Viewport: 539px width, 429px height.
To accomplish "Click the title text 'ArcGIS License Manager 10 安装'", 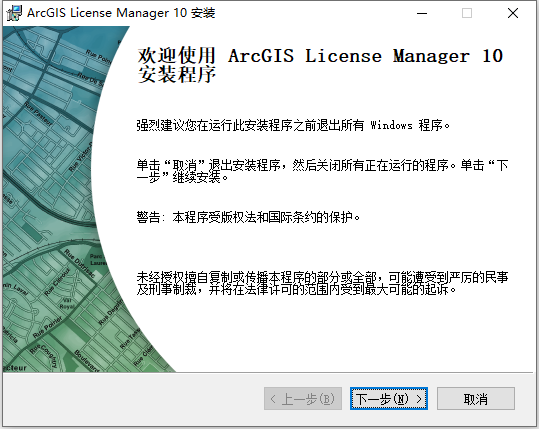I will point(121,13).
